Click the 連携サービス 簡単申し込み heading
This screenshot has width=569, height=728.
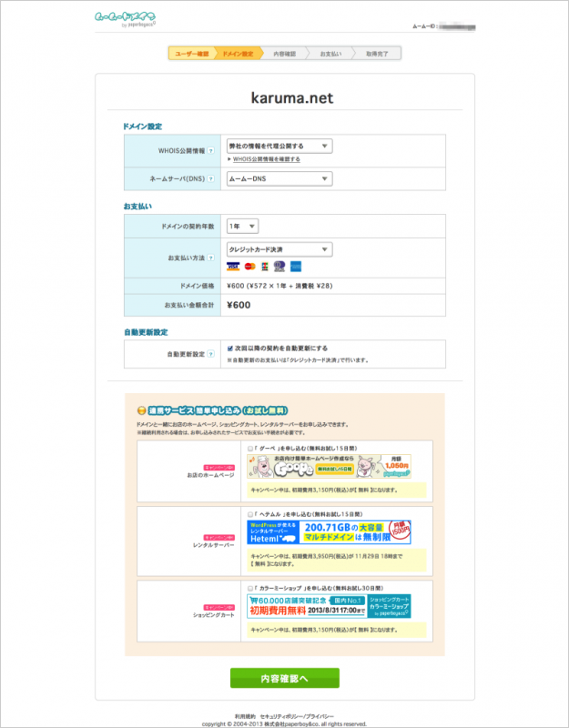click(x=218, y=410)
